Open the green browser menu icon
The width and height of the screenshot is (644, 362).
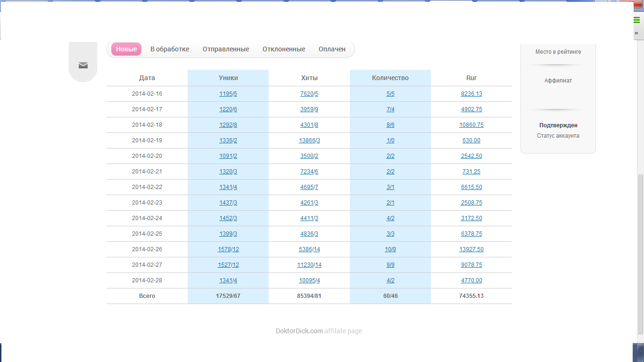point(637,20)
